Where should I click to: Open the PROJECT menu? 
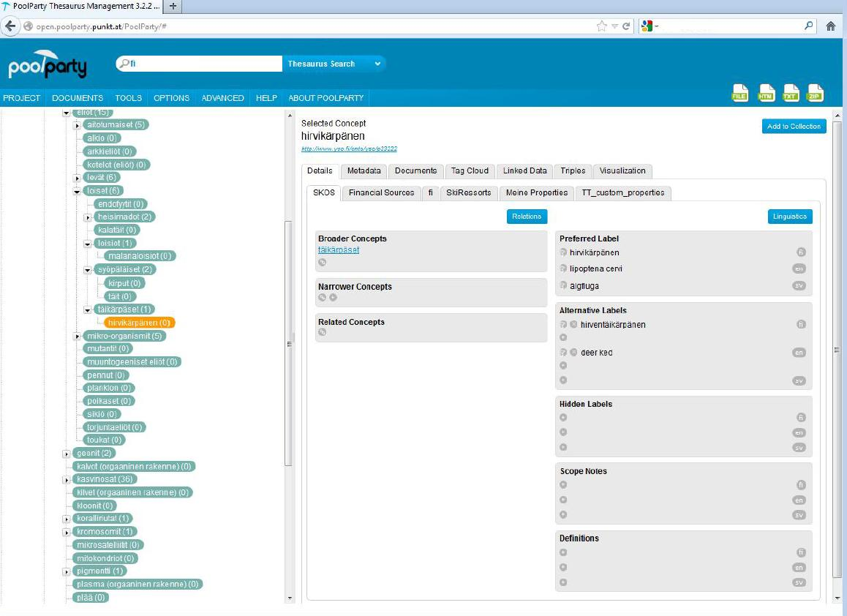point(22,98)
